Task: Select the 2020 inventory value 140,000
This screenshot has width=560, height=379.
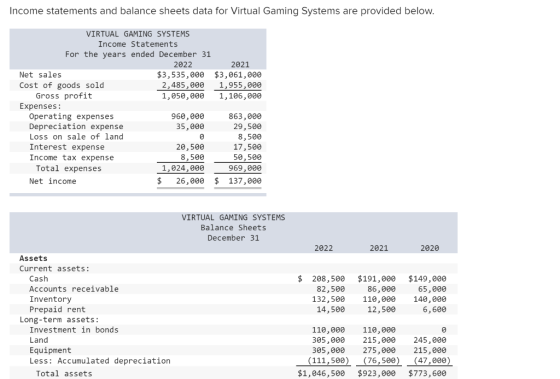Action: tap(430, 299)
